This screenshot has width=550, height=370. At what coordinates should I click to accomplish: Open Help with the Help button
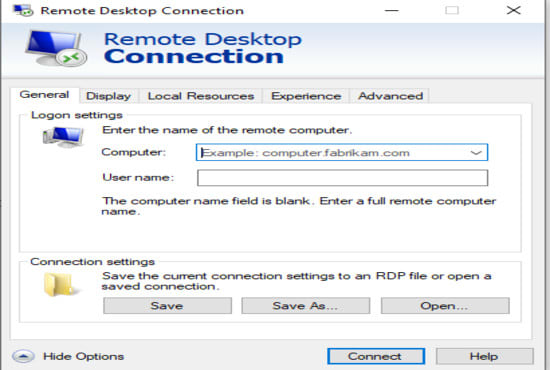click(485, 356)
